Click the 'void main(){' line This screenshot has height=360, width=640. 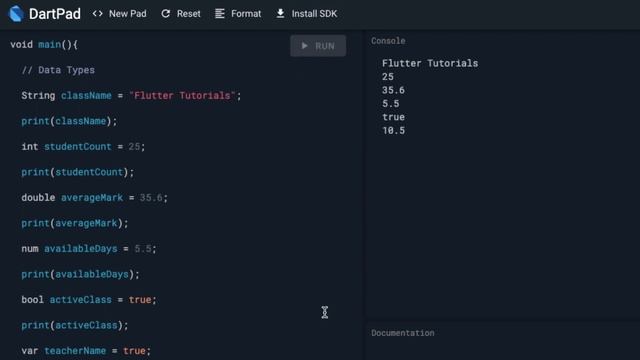pos(44,44)
